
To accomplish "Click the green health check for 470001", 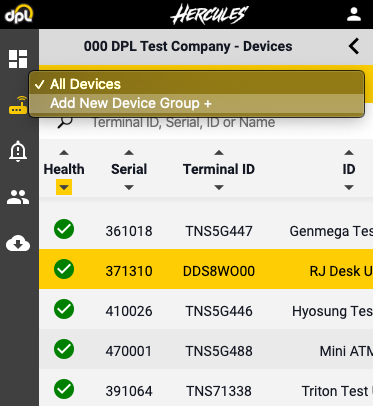I will [64, 349].
